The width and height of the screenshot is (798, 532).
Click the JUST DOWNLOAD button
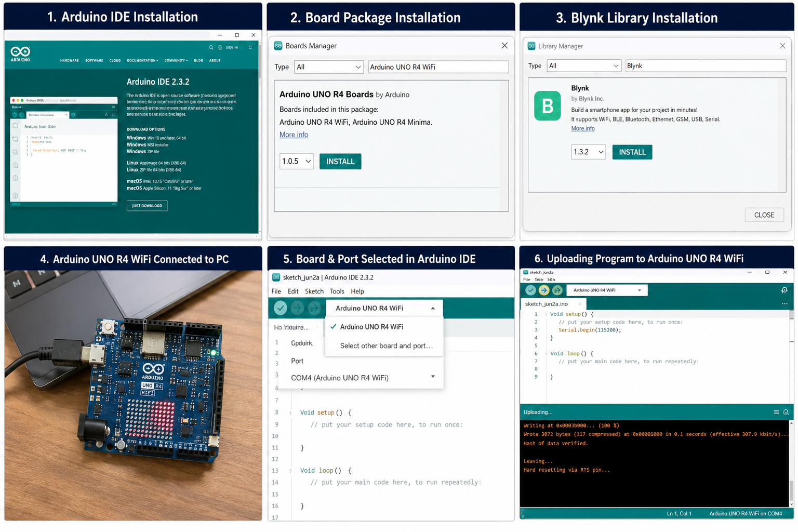(x=147, y=206)
